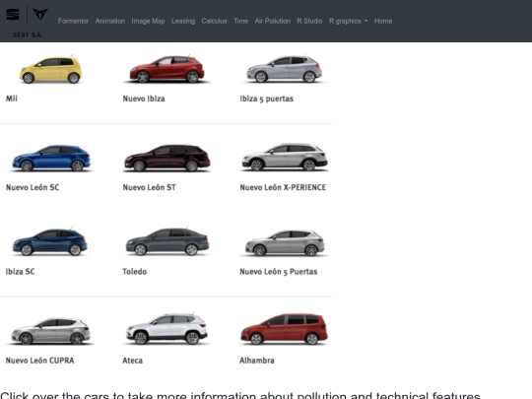The width and height of the screenshot is (532, 399).
Task: Click the Ibiza SC text label
Action: coord(20,272)
